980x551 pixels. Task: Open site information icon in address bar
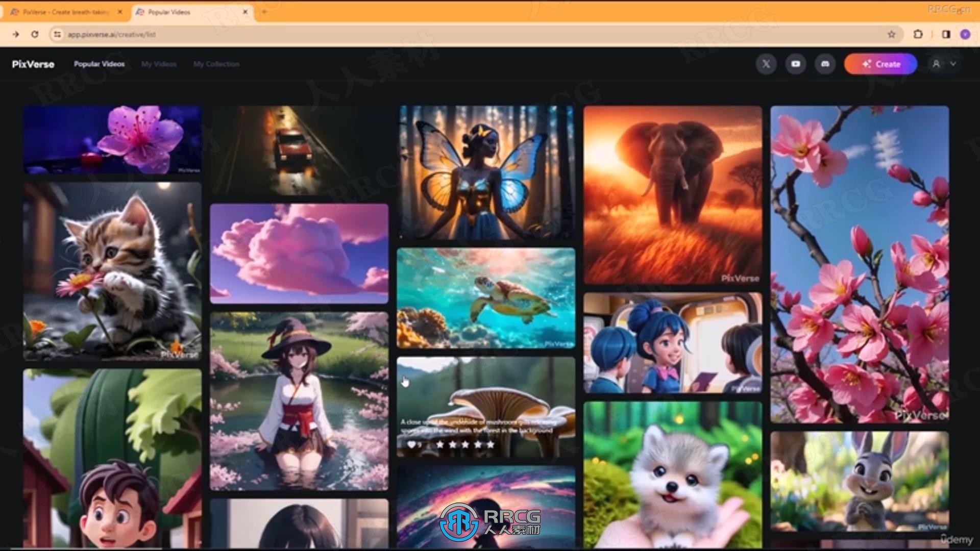tap(57, 34)
